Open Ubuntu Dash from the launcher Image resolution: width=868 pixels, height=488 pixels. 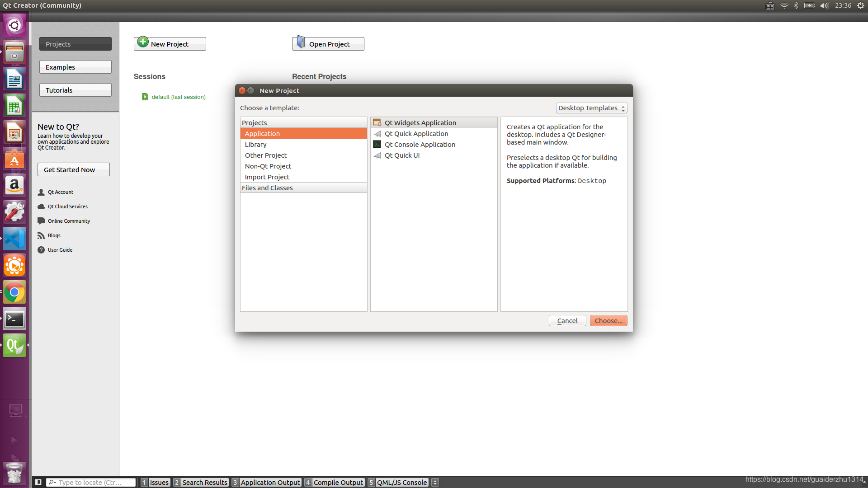pyautogui.click(x=14, y=25)
